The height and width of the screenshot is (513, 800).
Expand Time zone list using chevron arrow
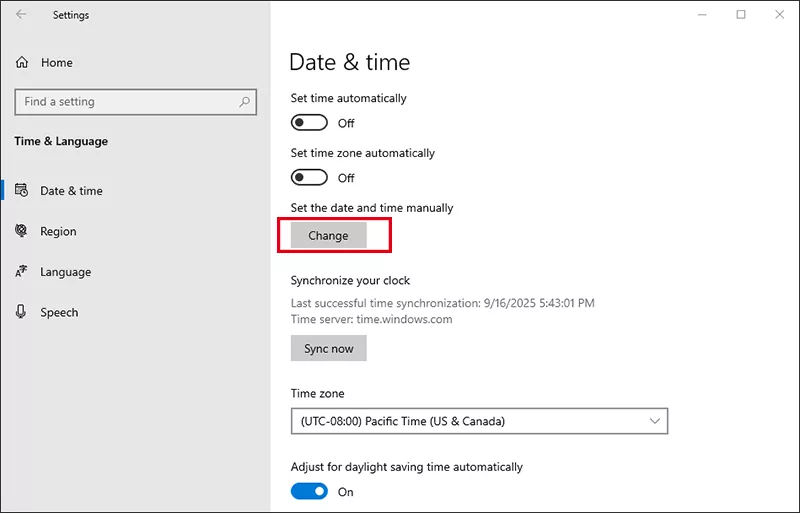(655, 421)
